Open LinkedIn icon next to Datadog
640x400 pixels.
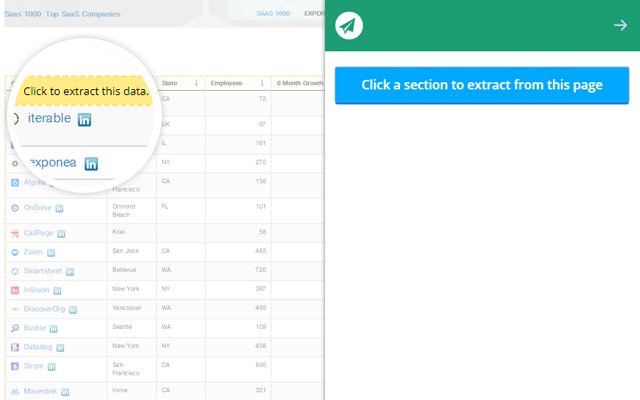(60, 348)
